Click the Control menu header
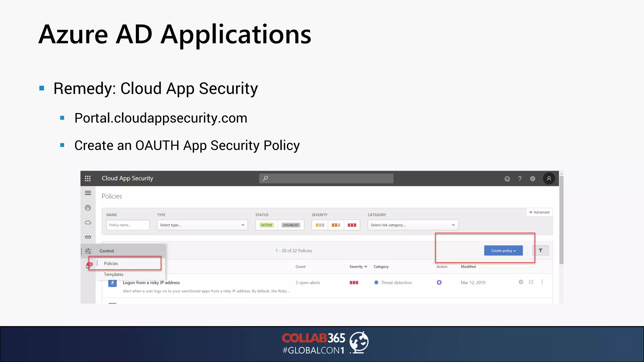Screen dimensions: 644x362 (x=107, y=251)
